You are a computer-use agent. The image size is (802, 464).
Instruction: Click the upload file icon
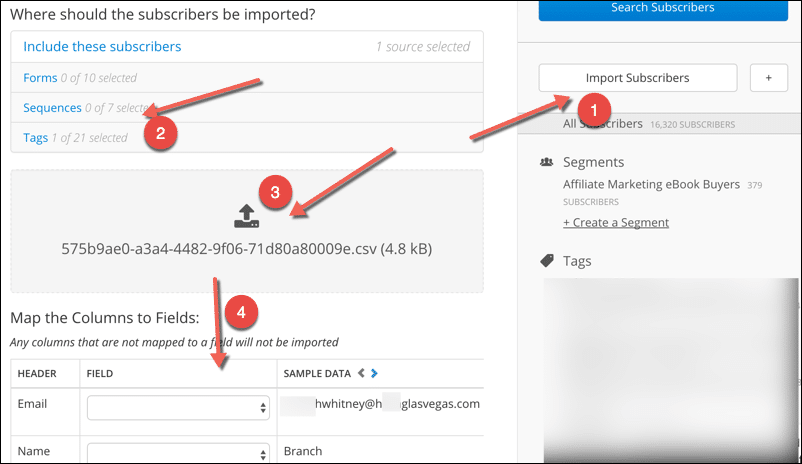[247, 216]
